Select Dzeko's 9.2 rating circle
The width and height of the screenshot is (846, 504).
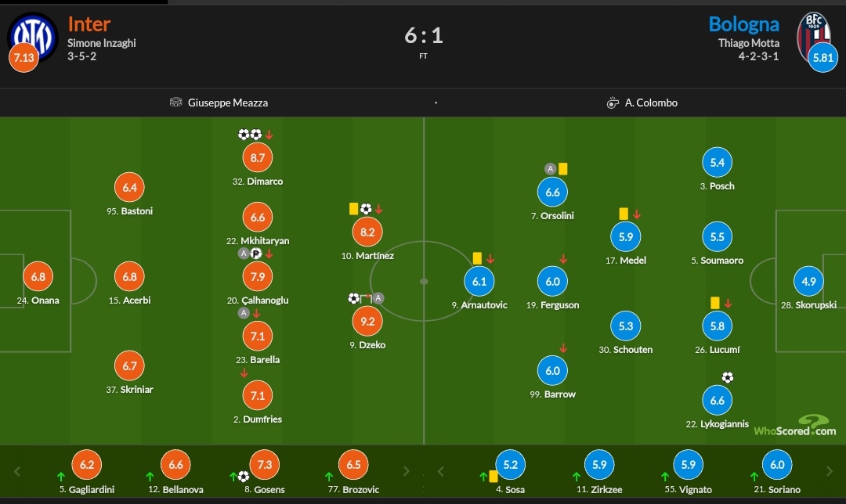[367, 322]
